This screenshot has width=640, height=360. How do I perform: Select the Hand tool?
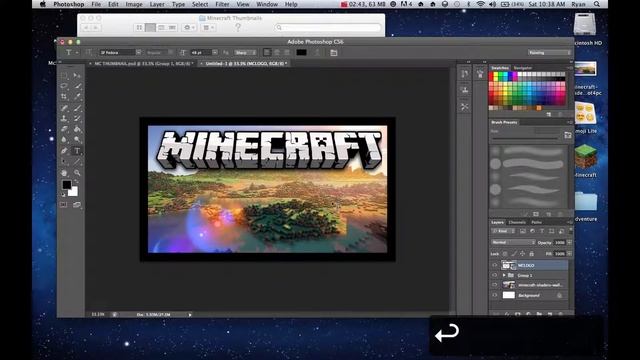pos(64,173)
